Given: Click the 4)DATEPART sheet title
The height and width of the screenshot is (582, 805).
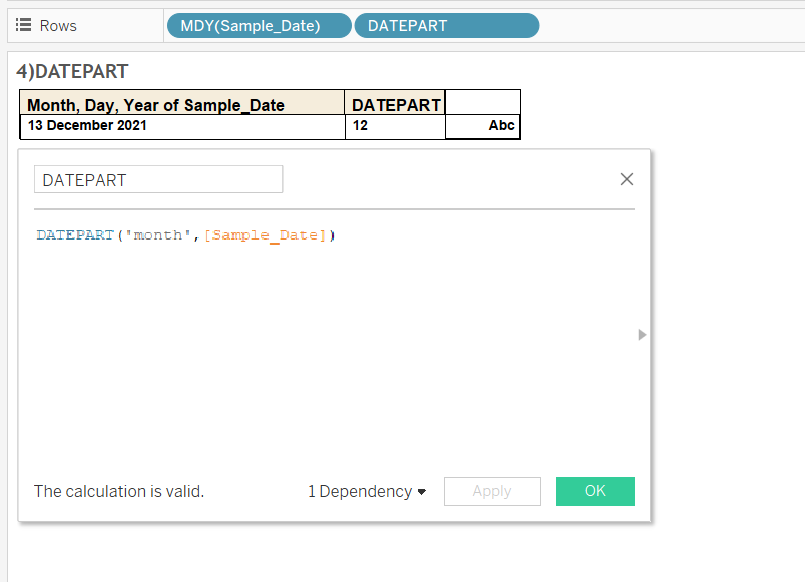Looking at the screenshot, I should 72,71.
